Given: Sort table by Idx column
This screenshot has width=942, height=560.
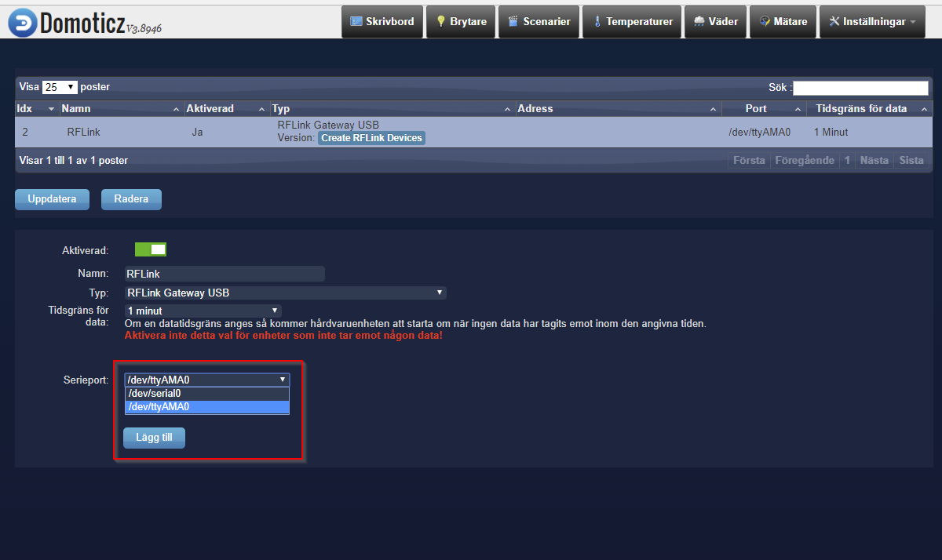Looking at the screenshot, I should 36,109.
